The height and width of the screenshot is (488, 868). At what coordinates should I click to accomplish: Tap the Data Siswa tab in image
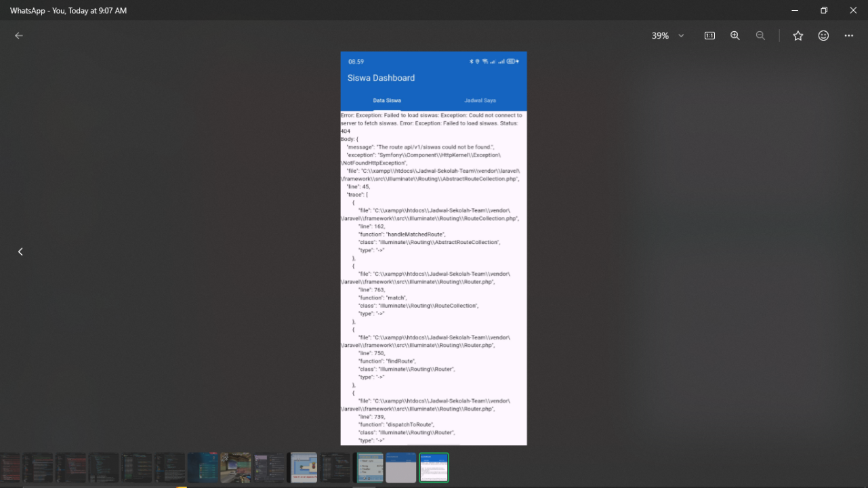387,100
